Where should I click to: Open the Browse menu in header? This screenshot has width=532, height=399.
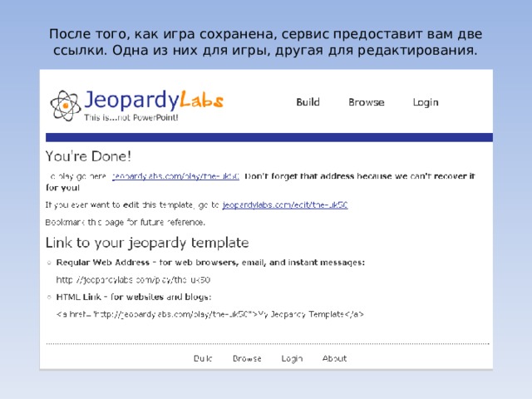[x=366, y=102]
